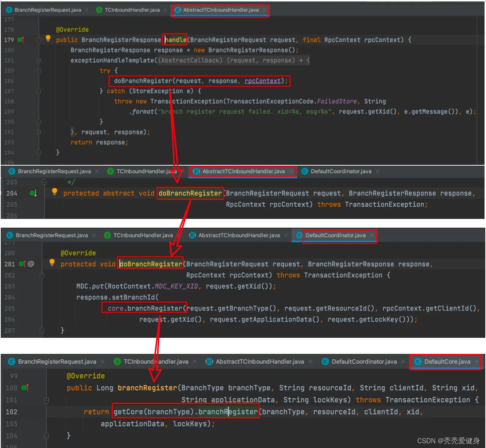486x448 pixels.
Task: Expand the folded lambda at line 181
Action: point(39,61)
